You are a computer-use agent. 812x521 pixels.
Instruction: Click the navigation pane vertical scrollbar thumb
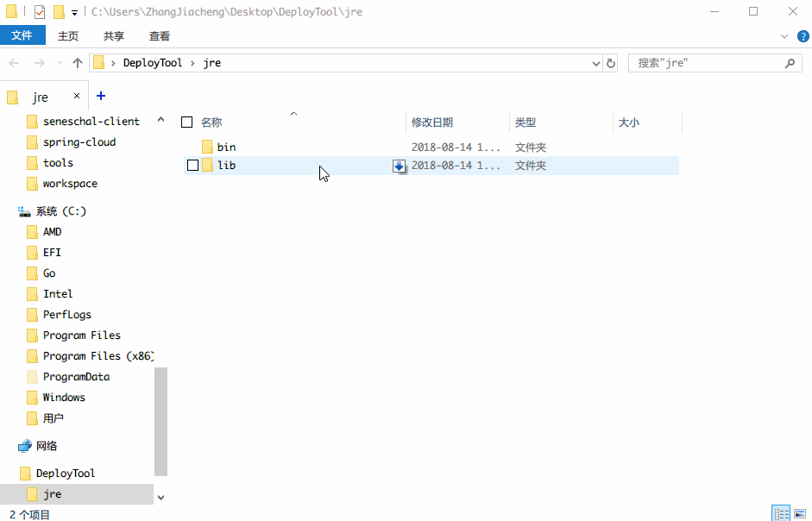click(x=161, y=422)
